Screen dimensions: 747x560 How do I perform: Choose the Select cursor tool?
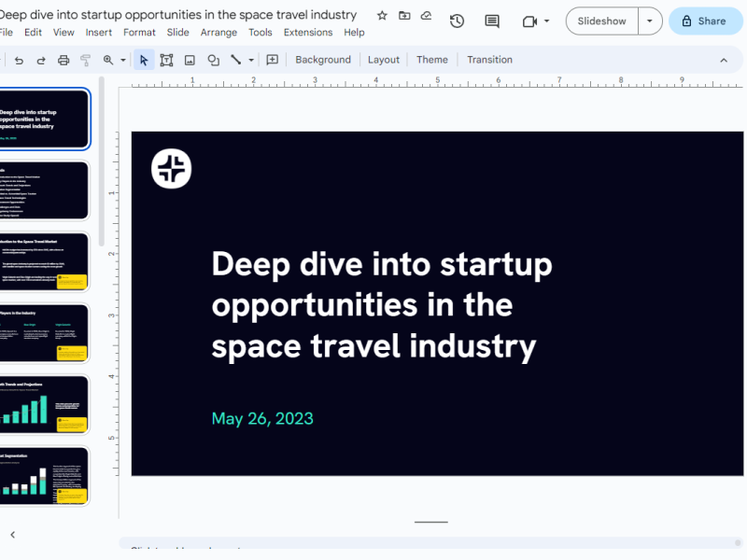pos(144,60)
